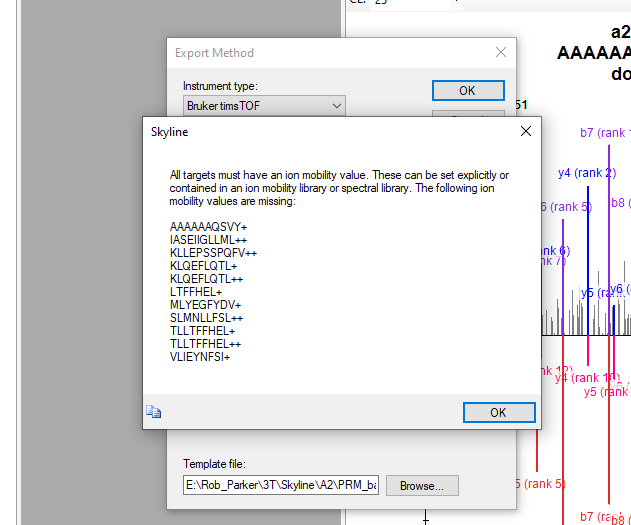Open the Browse button for template file
Viewport: 631px width, 525px height.
(x=422, y=486)
